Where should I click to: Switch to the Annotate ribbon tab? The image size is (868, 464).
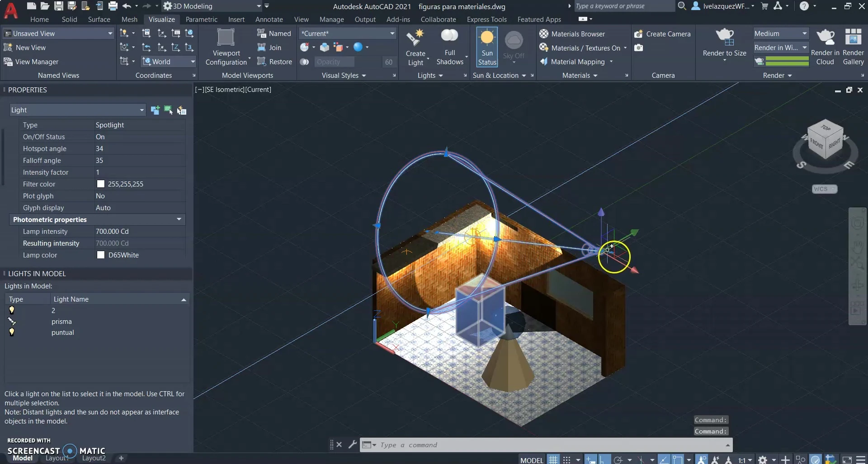point(269,19)
